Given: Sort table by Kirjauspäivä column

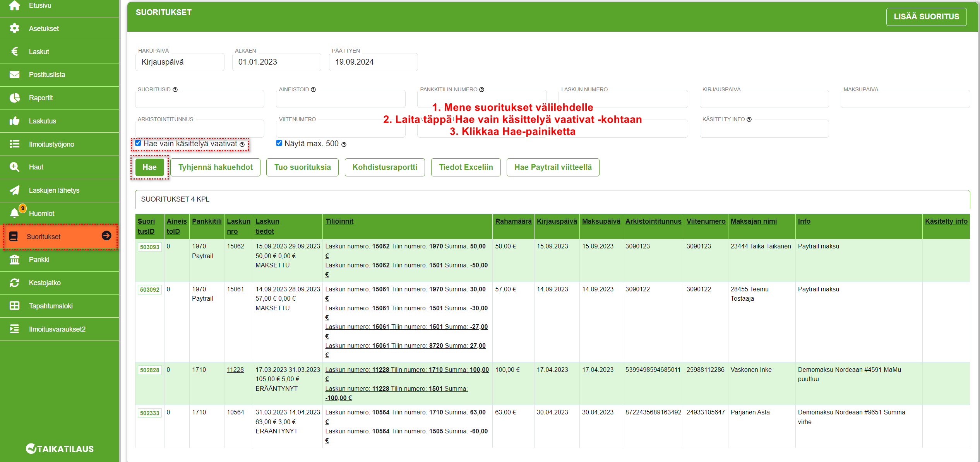Looking at the screenshot, I should click(x=557, y=221).
